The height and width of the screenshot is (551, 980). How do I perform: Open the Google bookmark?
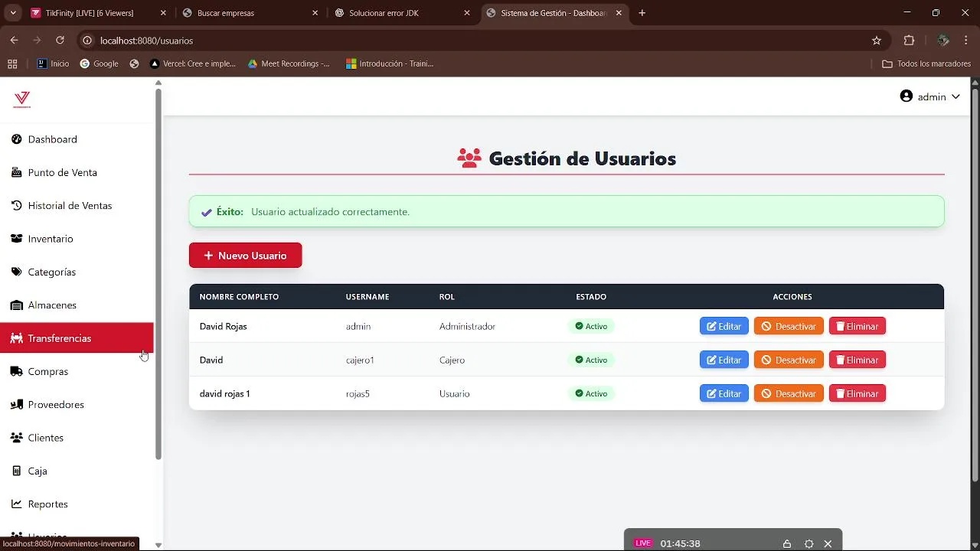(x=100, y=64)
